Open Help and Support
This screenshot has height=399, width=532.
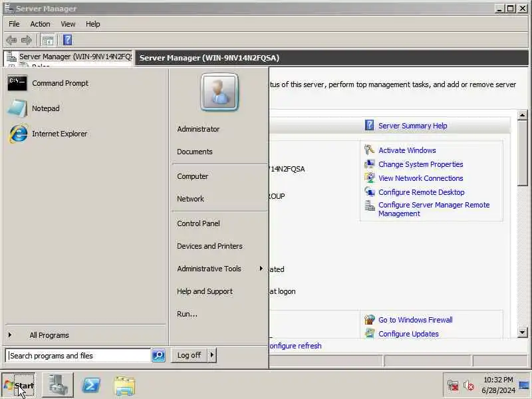[x=205, y=291]
